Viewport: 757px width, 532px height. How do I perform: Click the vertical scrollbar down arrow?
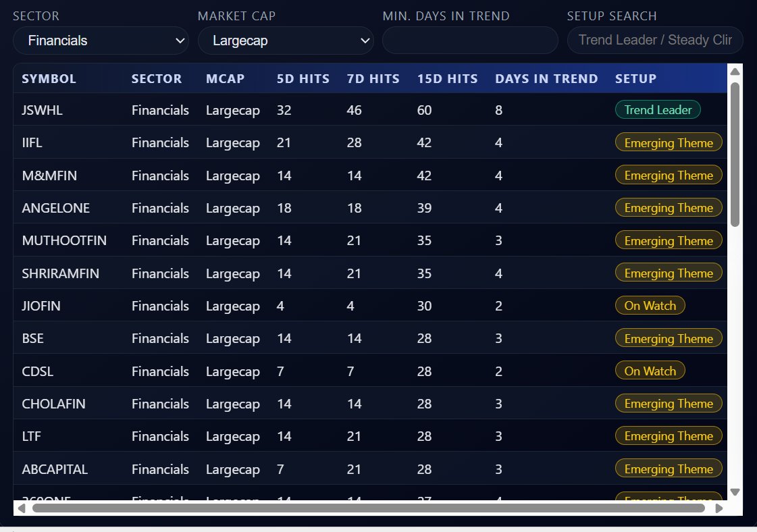[x=735, y=492]
